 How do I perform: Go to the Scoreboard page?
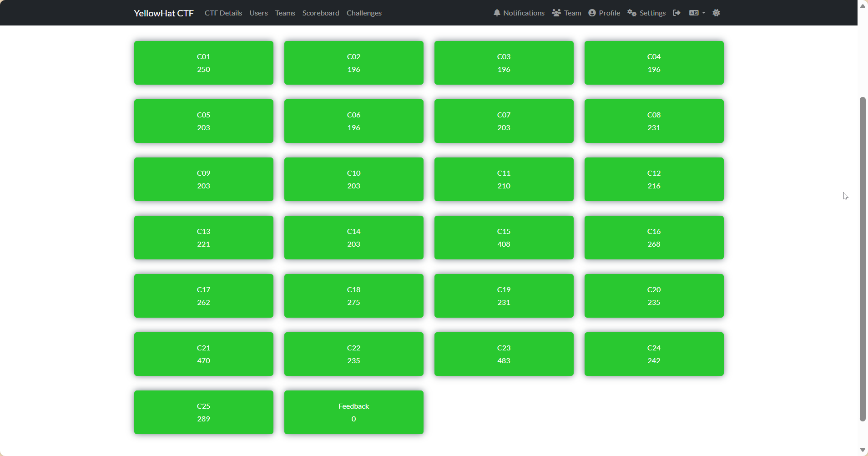(x=321, y=13)
